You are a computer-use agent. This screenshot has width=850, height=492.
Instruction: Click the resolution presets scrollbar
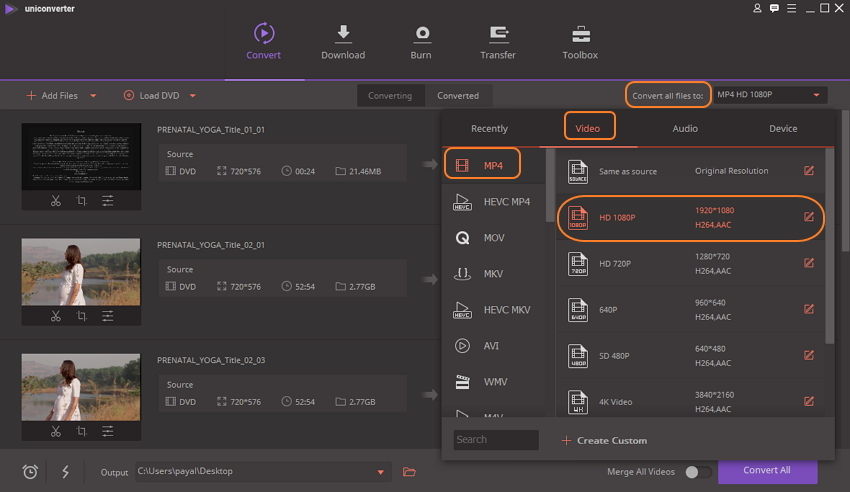(x=829, y=246)
